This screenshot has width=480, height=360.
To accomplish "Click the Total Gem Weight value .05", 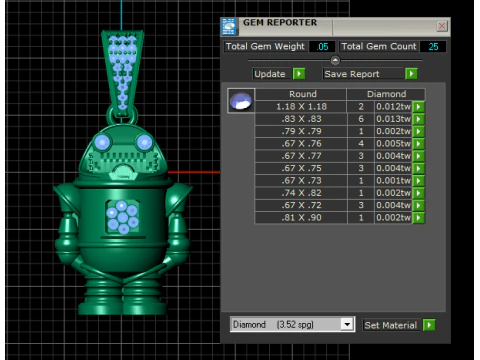I will click(x=322, y=47).
